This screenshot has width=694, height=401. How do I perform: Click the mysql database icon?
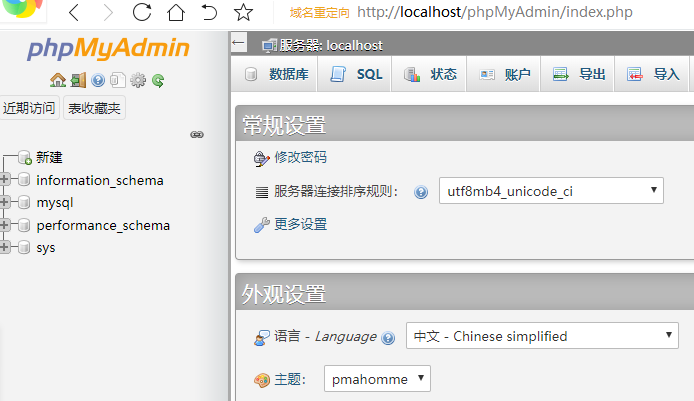[24, 202]
